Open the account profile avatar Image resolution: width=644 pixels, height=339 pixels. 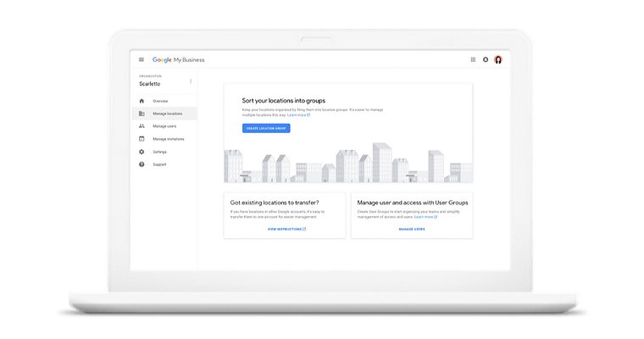tap(498, 59)
